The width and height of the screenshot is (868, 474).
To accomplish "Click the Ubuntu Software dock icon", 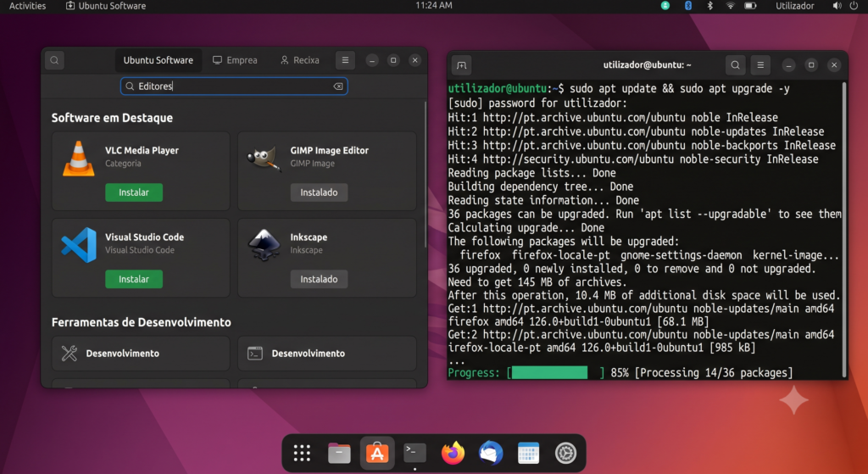I will [x=377, y=453].
